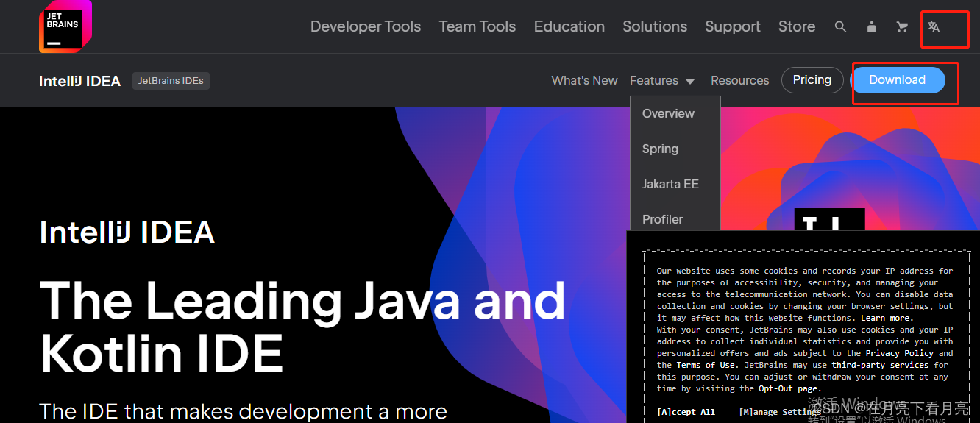Click Manage Settings in cookie notice

click(780, 412)
